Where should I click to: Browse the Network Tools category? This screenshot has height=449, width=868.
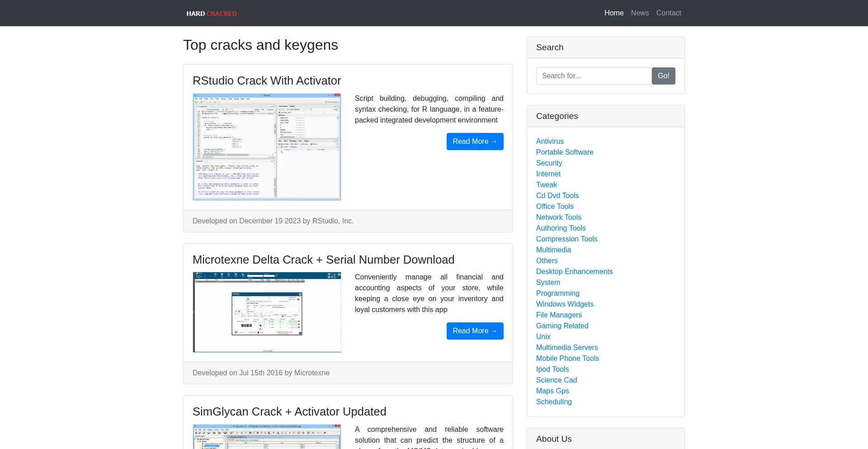point(558,217)
